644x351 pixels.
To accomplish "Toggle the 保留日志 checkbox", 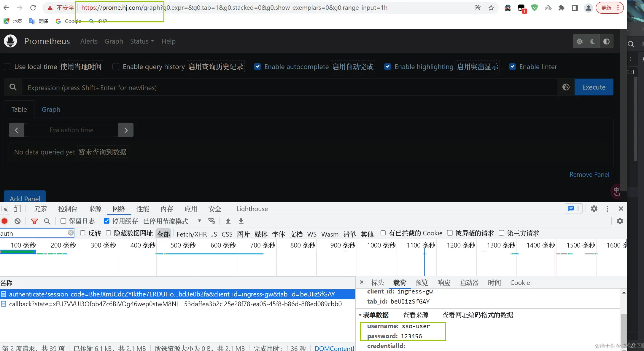I will pyautogui.click(x=63, y=221).
